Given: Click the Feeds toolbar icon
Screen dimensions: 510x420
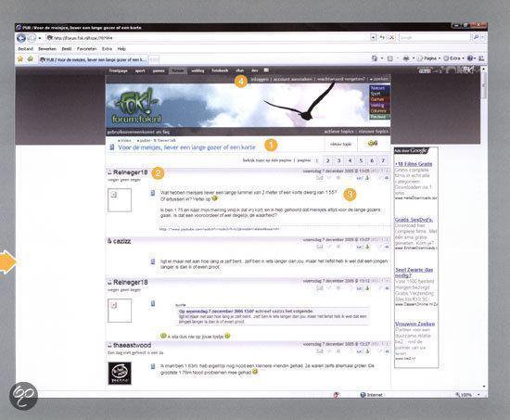Looking at the screenshot, I should (390, 58).
